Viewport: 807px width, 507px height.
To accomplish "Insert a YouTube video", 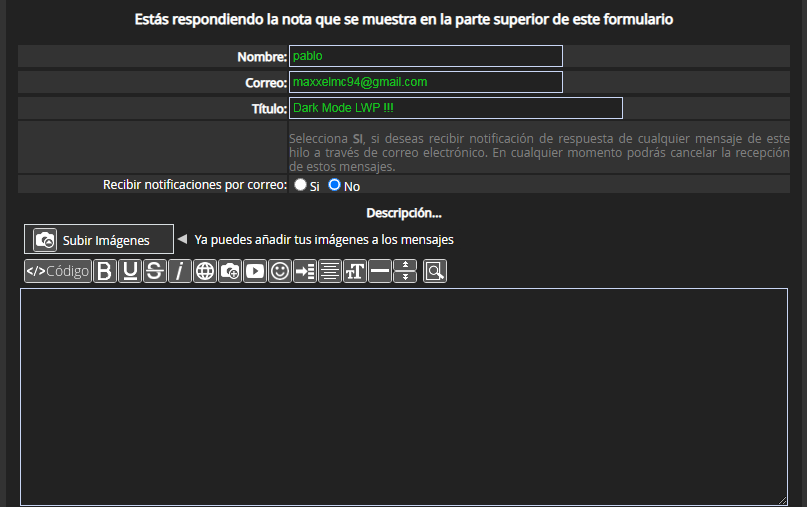I will point(255,271).
